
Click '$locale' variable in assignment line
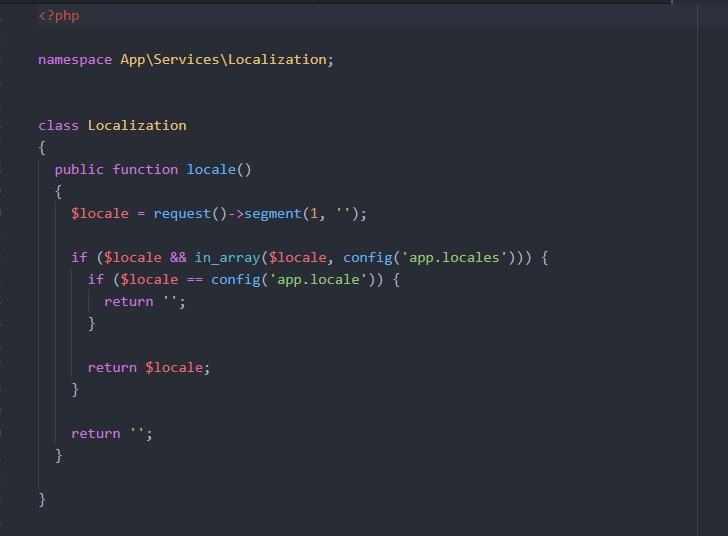100,214
